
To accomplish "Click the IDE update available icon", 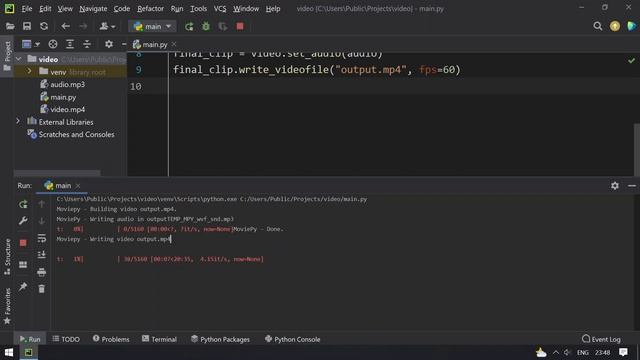I will pos(615,27).
